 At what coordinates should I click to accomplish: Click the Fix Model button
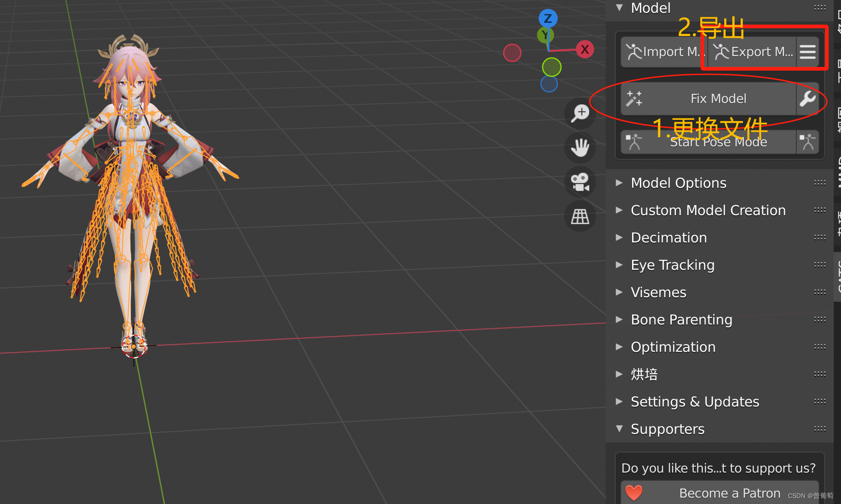709,98
